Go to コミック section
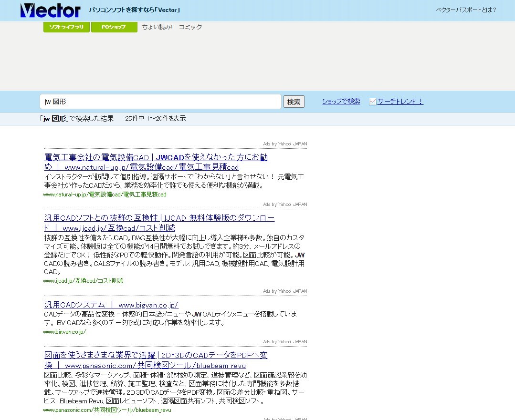The height and width of the screenshot is (420, 515). [190, 27]
